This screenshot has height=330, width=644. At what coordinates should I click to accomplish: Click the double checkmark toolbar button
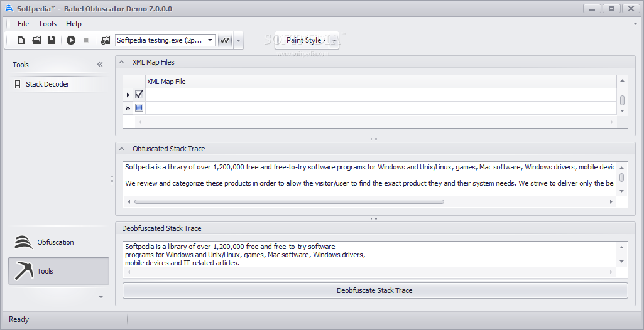click(x=225, y=40)
